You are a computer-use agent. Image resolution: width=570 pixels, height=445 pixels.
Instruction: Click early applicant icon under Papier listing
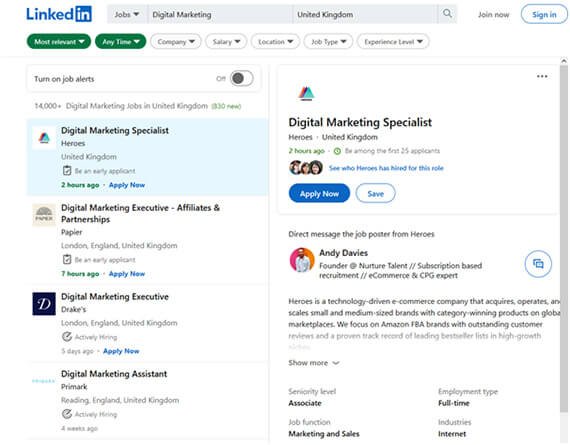click(67, 259)
